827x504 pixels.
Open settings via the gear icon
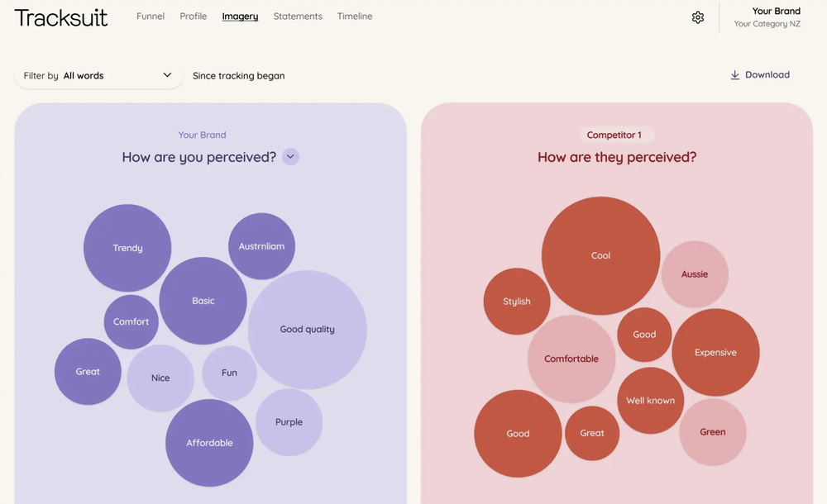(x=698, y=17)
